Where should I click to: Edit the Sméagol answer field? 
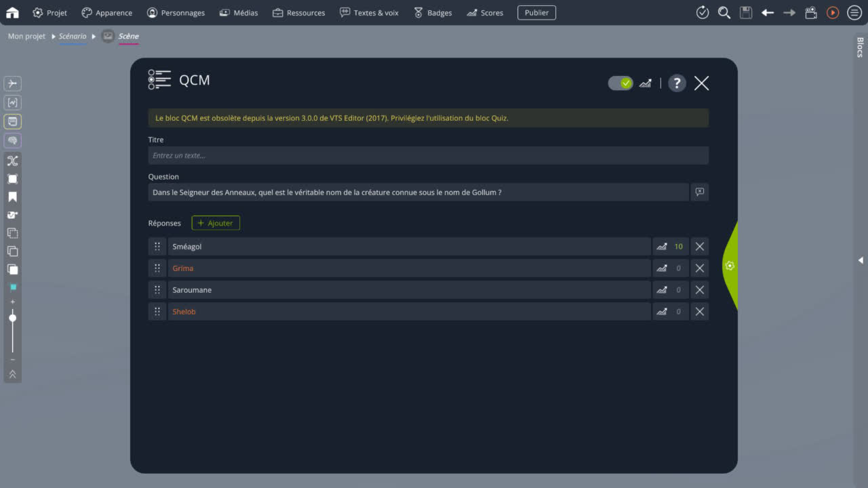(x=410, y=246)
